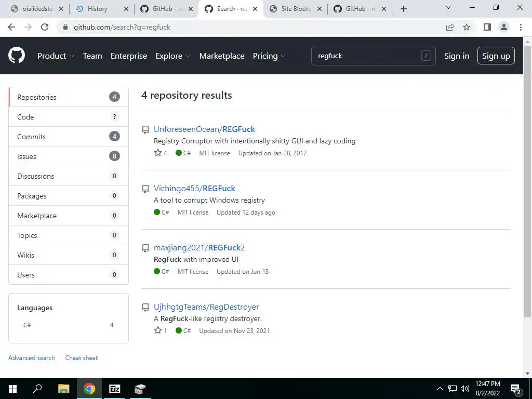This screenshot has height=399, width=532.
Task: Click the padlock site info icon
Action: (x=66, y=27)
